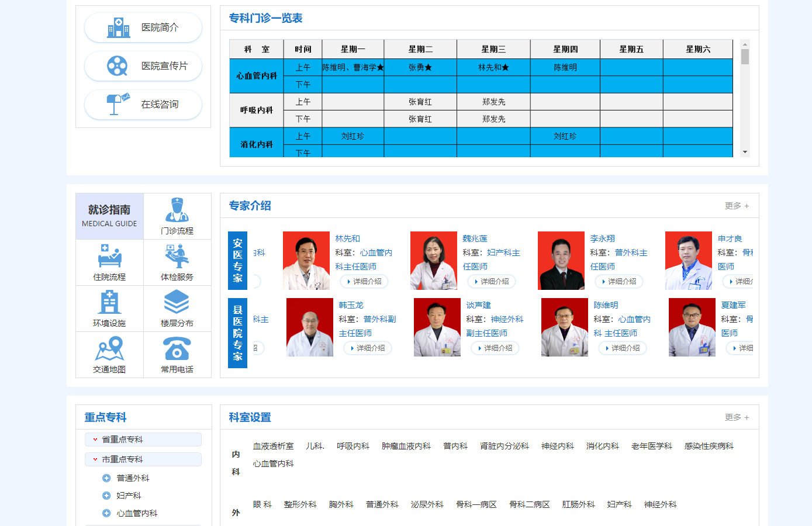Open 李永翔's portrait photo
Screen dimensions: 812x526
click(x=561, y=261)
